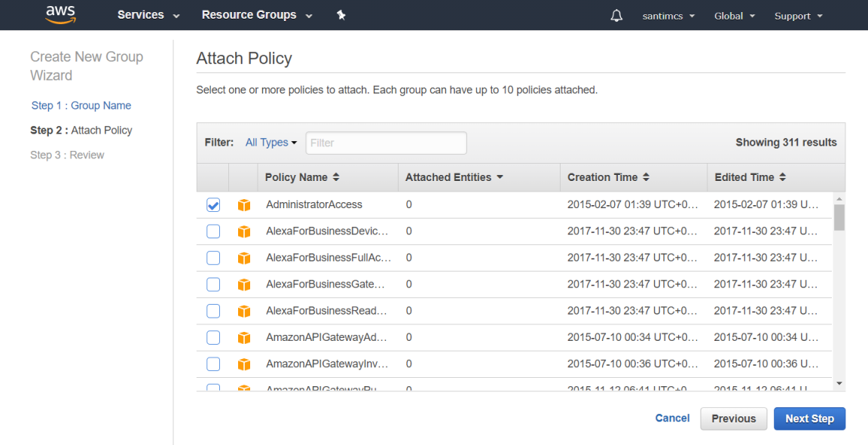The width and height of the screenshot is (868, 445).
Task: Click the AmazonAPIGatewayInv… policy box icon
Action: 244,364
